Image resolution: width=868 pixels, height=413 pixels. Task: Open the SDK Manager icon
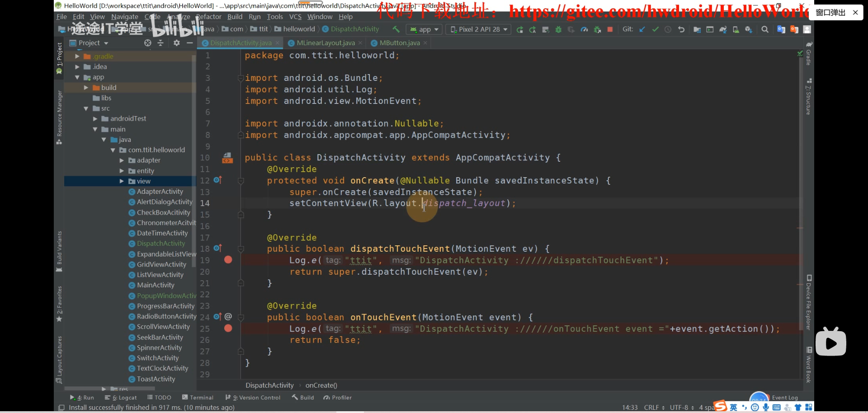point(749,29)
